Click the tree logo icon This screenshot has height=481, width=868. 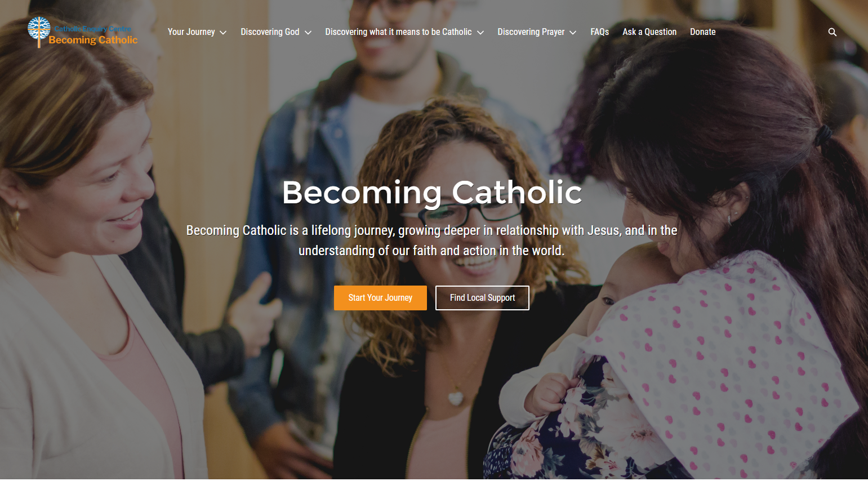(x=39, y=32)
